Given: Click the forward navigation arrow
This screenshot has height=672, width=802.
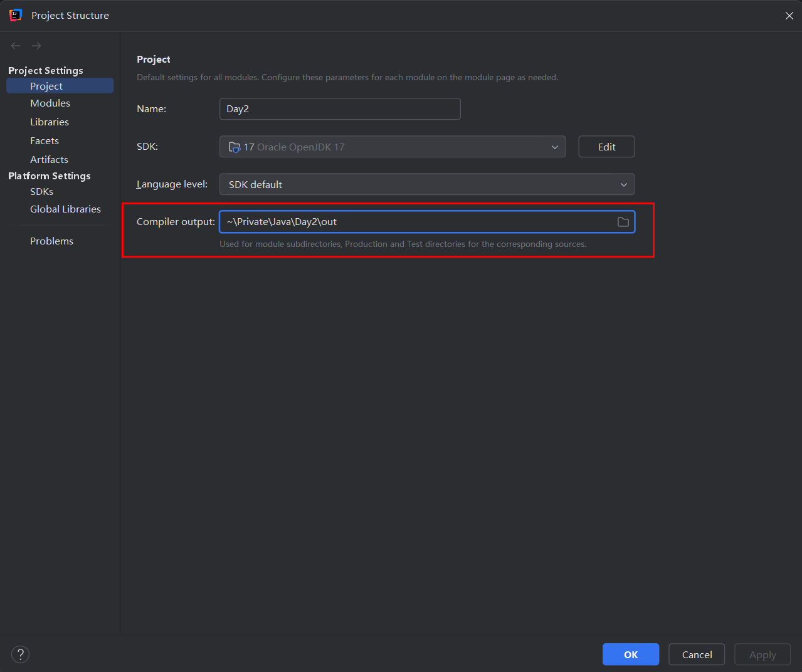Looking at the screenshot, I should click(x=36, y=46).
